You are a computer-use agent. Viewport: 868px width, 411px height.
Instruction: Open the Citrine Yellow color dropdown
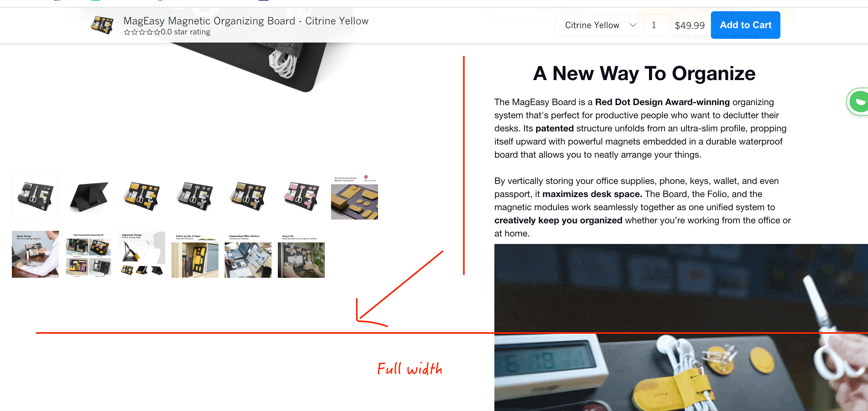click(599, 25)
